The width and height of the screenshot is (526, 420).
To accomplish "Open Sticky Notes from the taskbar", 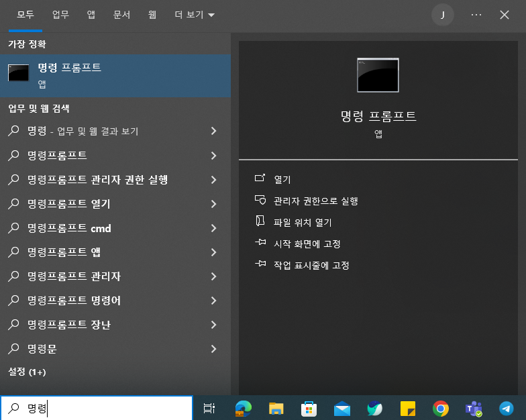I will [408, 409].
